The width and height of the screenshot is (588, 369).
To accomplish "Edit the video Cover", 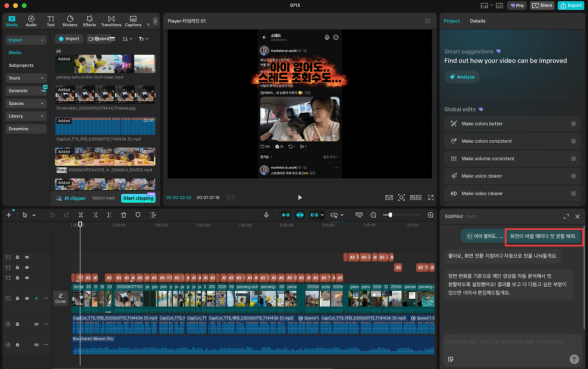I will [61, 298].
